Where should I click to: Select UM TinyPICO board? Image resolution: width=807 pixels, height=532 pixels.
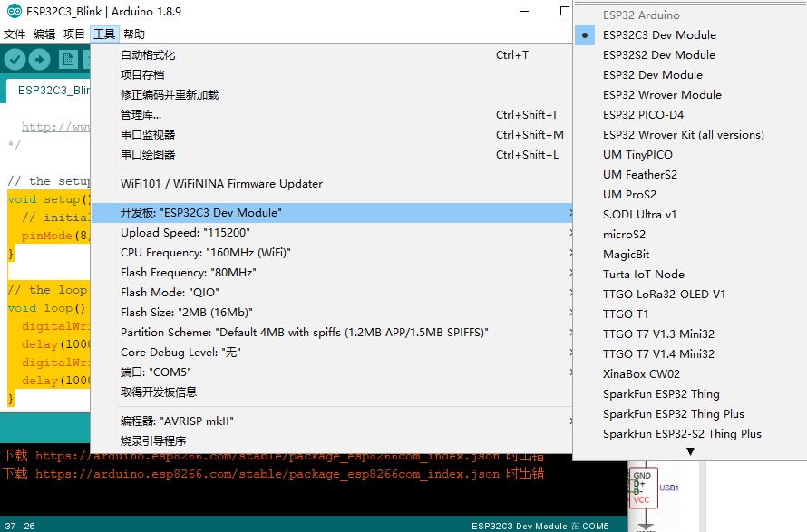690,155
